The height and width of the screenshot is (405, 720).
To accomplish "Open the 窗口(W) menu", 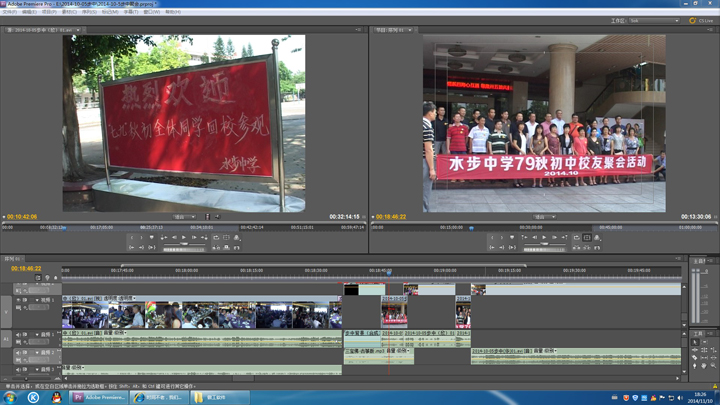I will pos(151,12).
